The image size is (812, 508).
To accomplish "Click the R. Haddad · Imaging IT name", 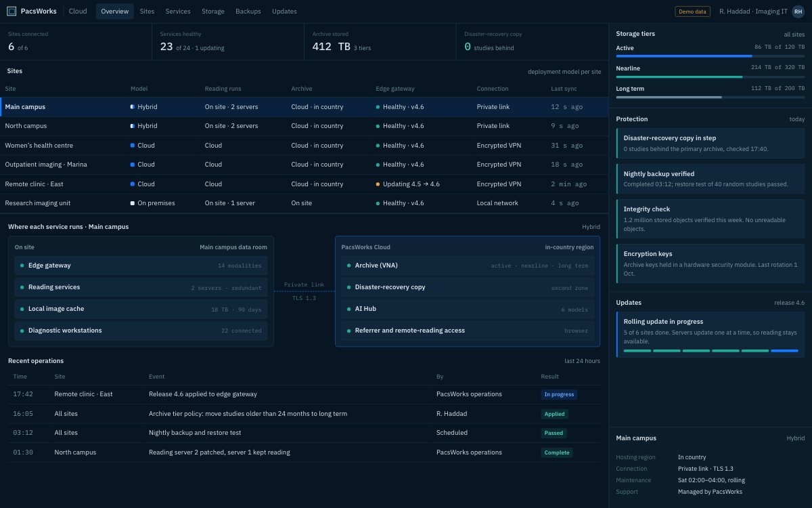I will tap(753, 12).
